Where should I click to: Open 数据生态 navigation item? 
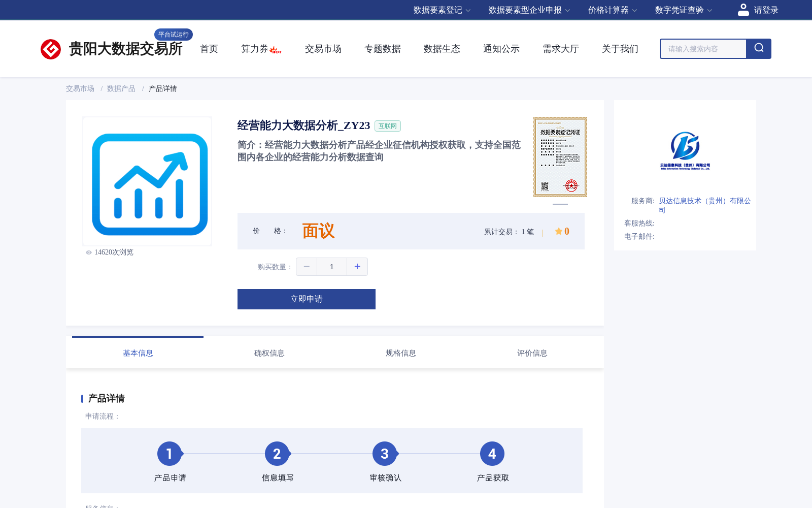tap(442, 49)
